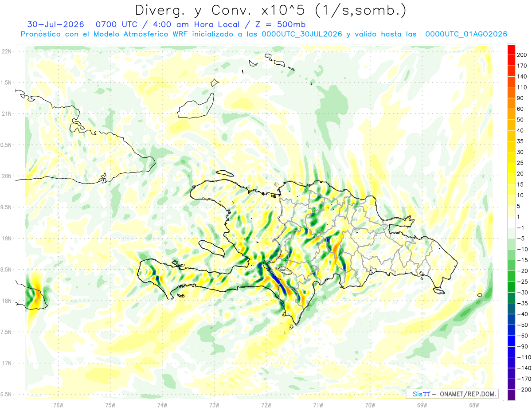Viewport: 532px width, 411px height.
Task: Click the red band above 200 on the color scale
Action: 511,50
